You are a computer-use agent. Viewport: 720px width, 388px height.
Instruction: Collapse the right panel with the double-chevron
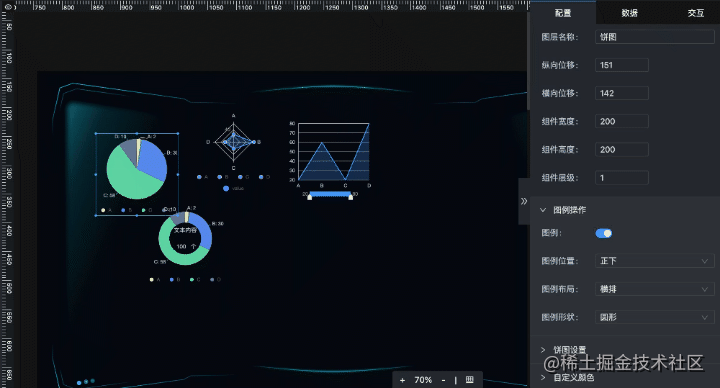[524, 201]
